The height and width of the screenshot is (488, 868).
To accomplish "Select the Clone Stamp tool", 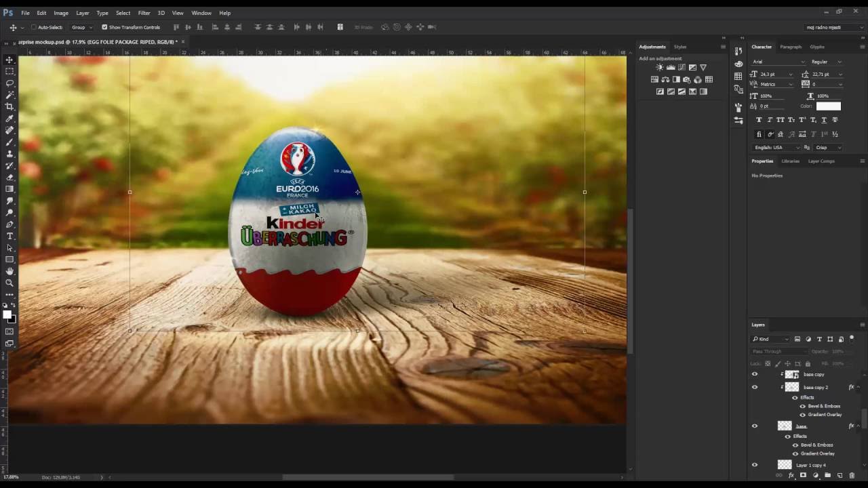I will (x=9, y=154).
